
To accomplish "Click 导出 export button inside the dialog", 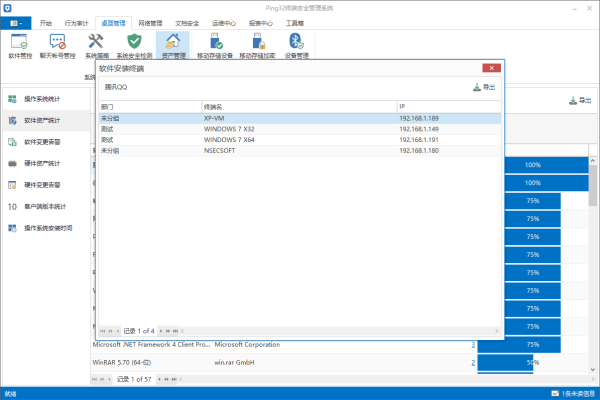I will pos(484,87).
